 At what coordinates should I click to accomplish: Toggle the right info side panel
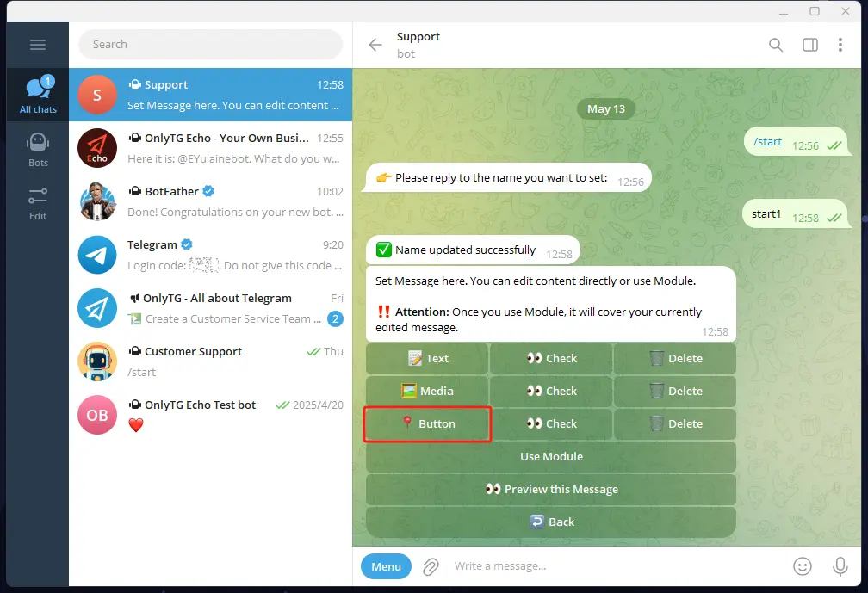click(809, 45)
